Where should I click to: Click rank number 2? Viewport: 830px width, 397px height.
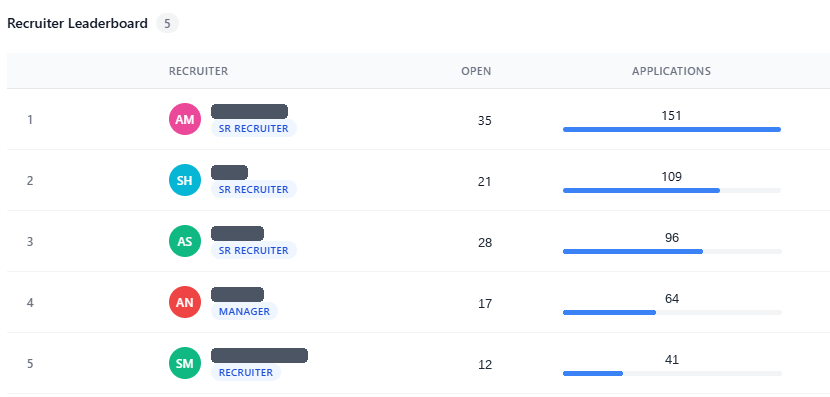tap(30, 181)
